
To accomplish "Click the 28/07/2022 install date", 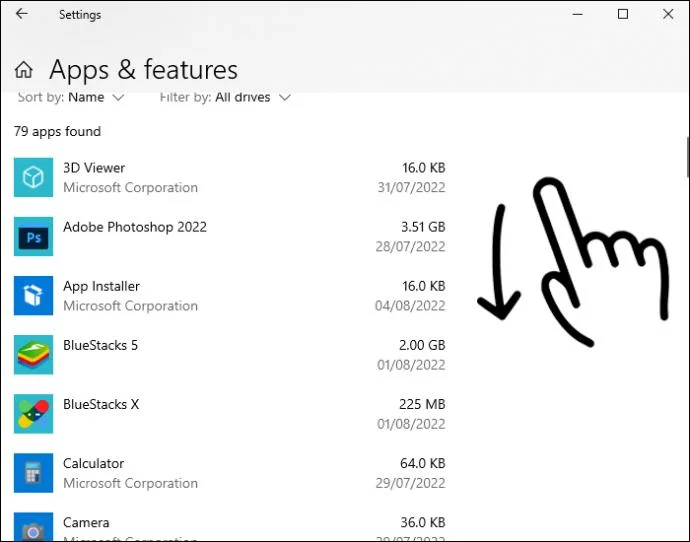I will [410, 246].
